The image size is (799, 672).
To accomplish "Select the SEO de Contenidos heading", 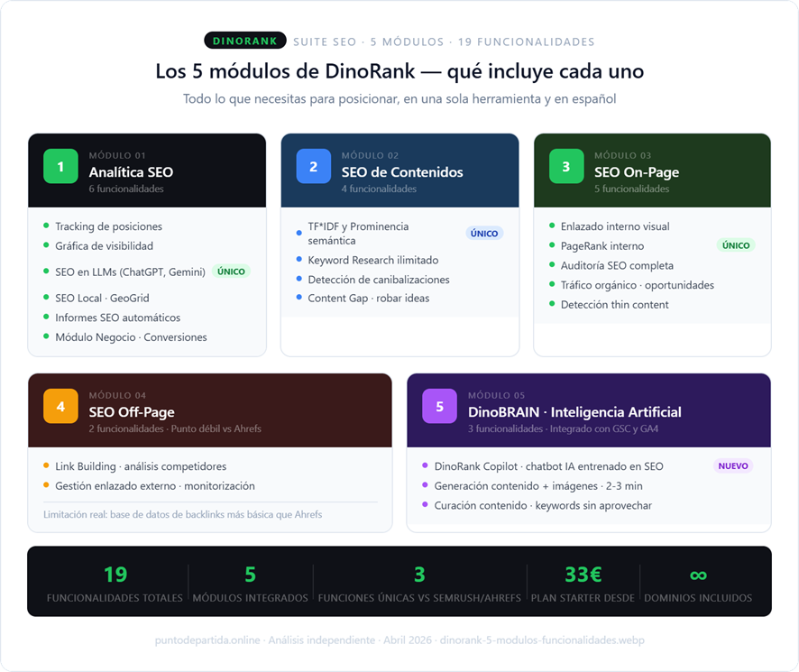I will (x=402, y=172).
